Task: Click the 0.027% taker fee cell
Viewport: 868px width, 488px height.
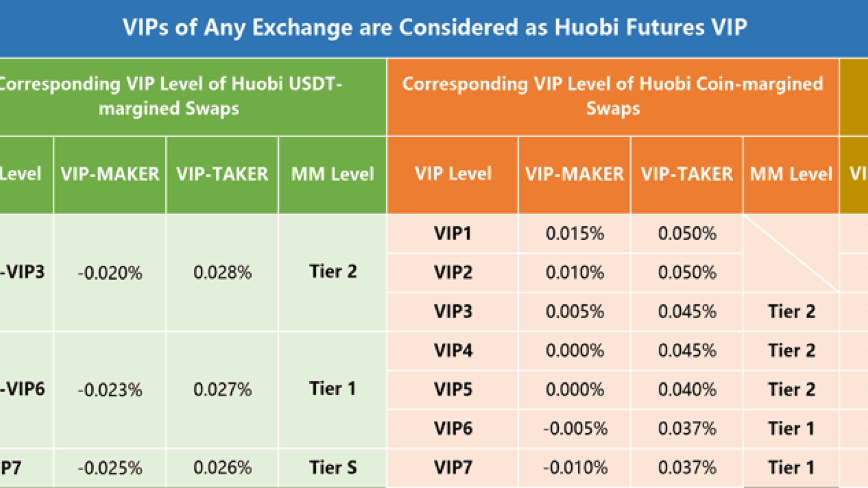Action: tap(222, 390)
